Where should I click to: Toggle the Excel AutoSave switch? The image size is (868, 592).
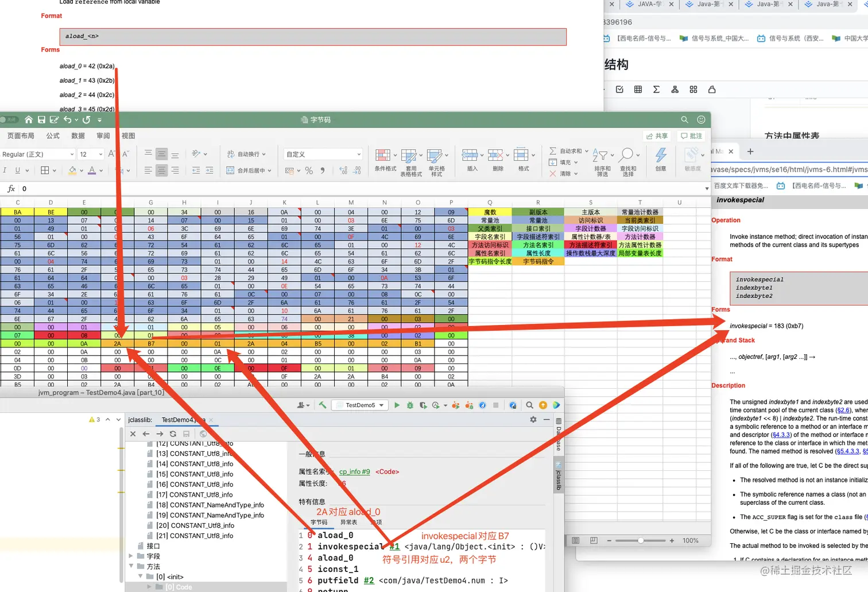9,119
